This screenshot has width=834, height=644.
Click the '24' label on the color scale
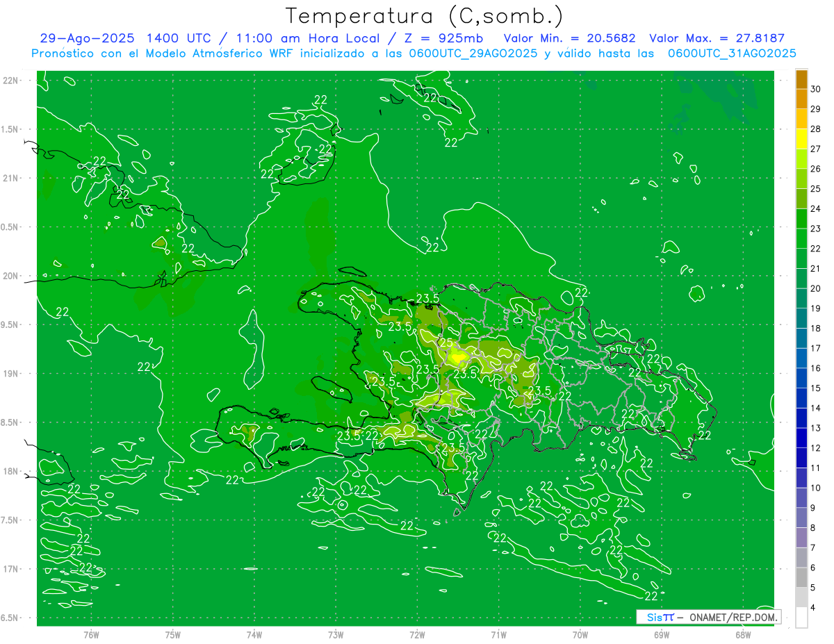816,208
